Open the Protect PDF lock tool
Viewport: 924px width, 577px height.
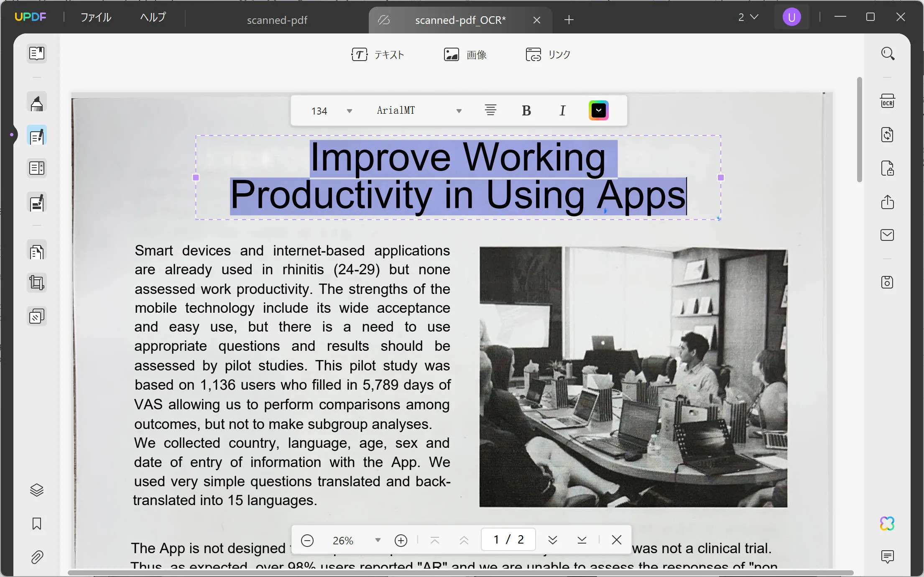click(x=888, y=168)
